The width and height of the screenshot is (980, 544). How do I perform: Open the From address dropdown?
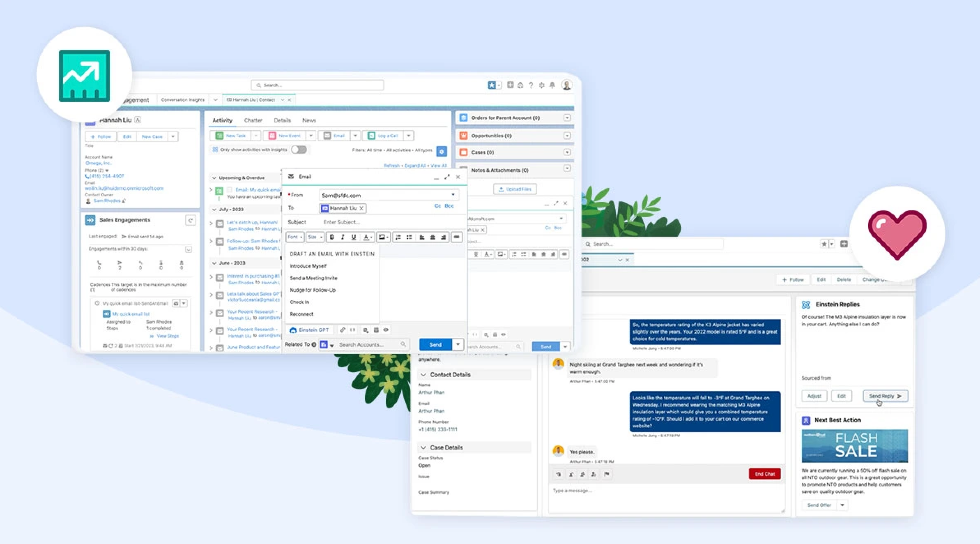pos(453,195)
